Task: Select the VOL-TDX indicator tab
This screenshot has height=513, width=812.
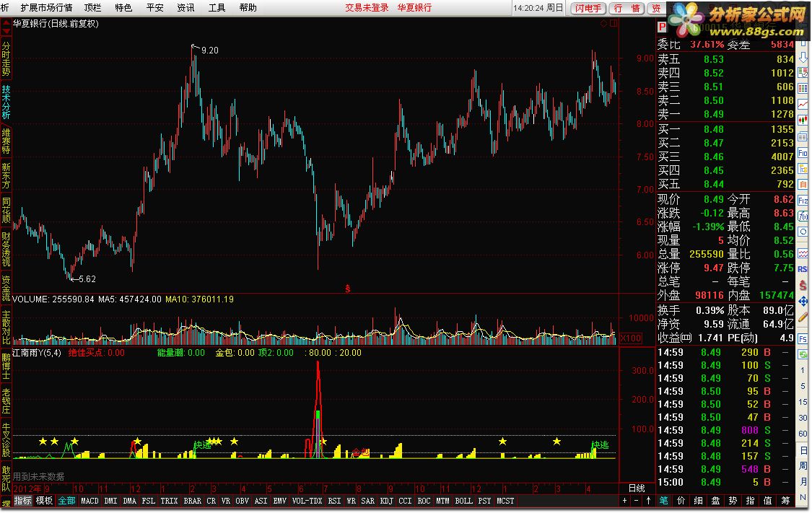Action: click(x=307, y=501)
